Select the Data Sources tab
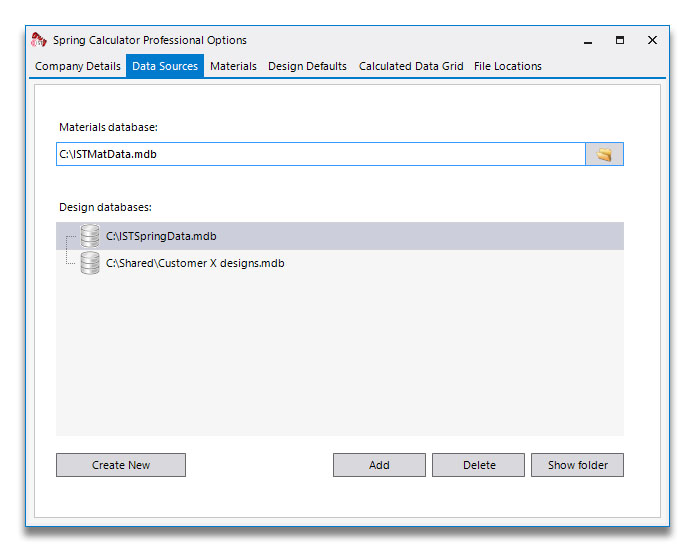Image resolution: width=695 pixels, height=552 pixels. 165,66
